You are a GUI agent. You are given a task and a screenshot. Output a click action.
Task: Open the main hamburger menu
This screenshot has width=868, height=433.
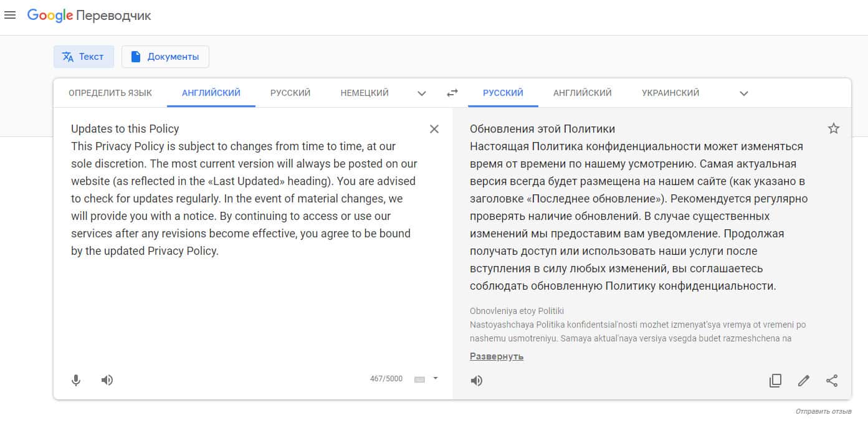point(10,16)
